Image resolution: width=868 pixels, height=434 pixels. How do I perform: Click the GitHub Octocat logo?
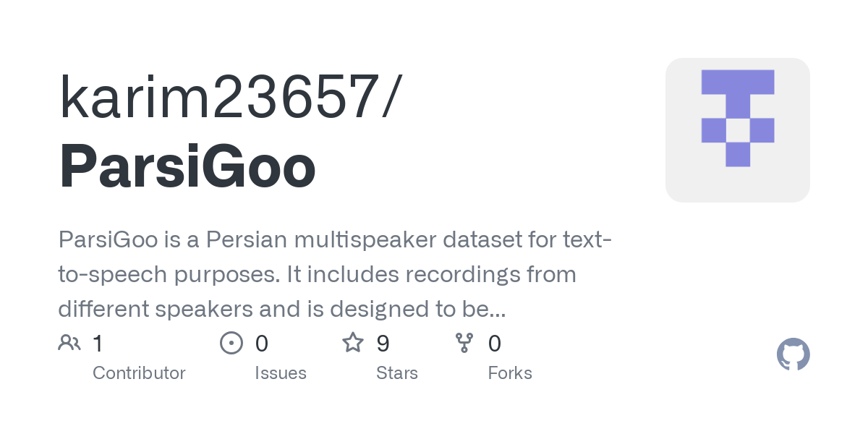793,354
